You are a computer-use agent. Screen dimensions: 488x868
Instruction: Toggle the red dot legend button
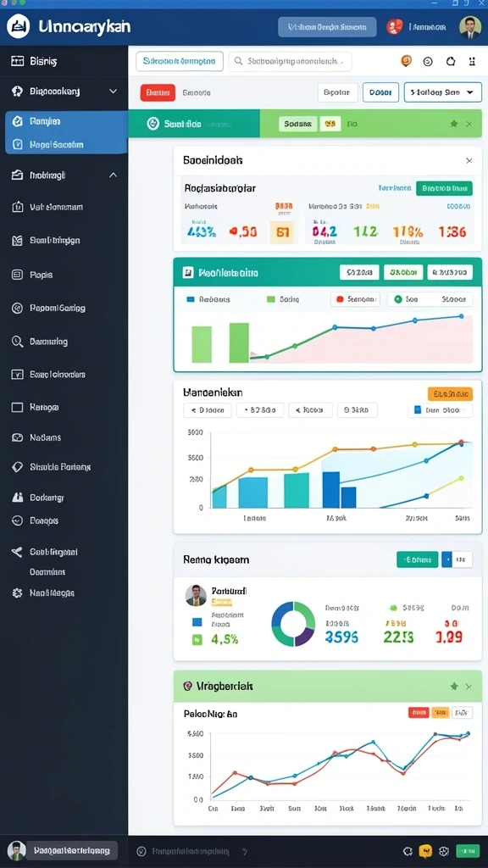point(355,299)
